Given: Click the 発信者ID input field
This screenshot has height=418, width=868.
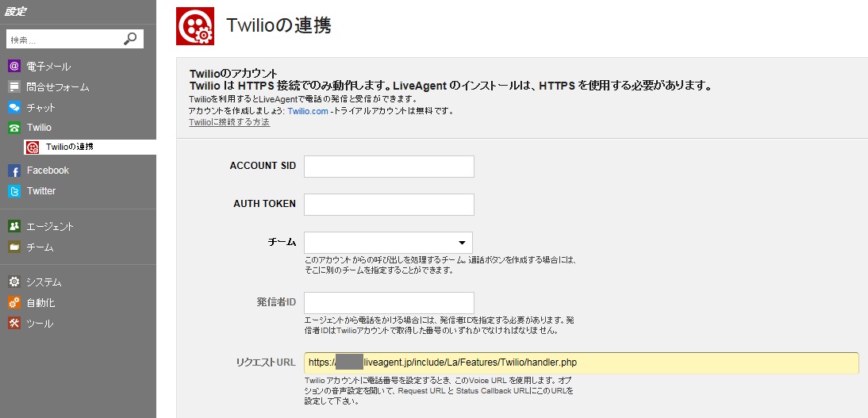Looking at the screenshot, I should [389, 303].
